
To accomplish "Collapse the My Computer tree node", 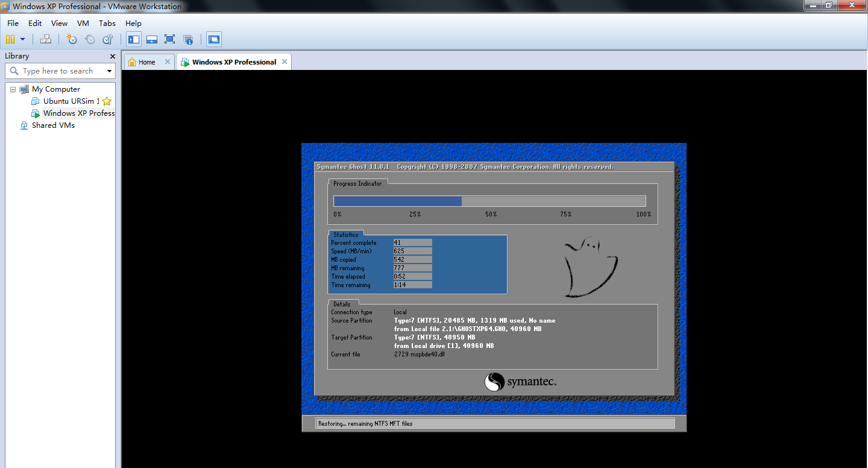I will [x=13, y=89].
